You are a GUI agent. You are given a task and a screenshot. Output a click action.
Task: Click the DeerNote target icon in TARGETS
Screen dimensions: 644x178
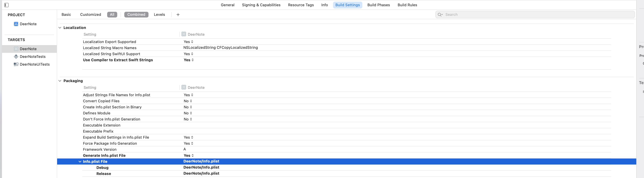tap(16, 49)
